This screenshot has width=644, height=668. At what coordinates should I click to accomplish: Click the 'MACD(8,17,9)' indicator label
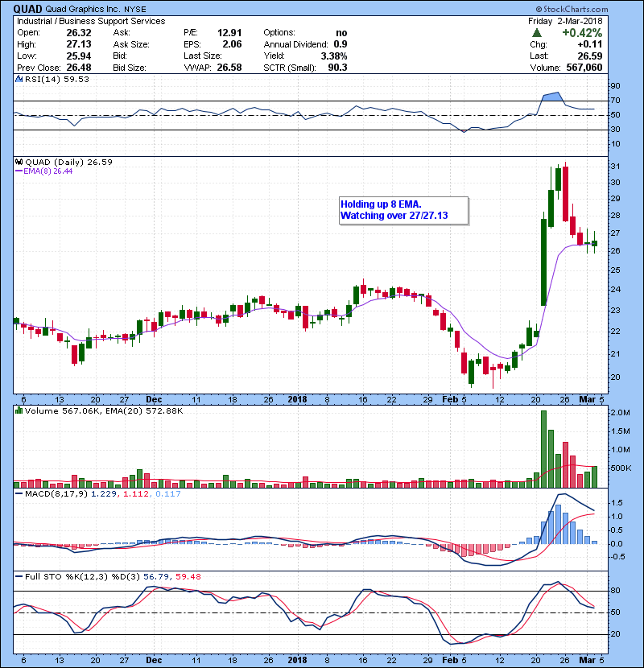tap(56, 494)
